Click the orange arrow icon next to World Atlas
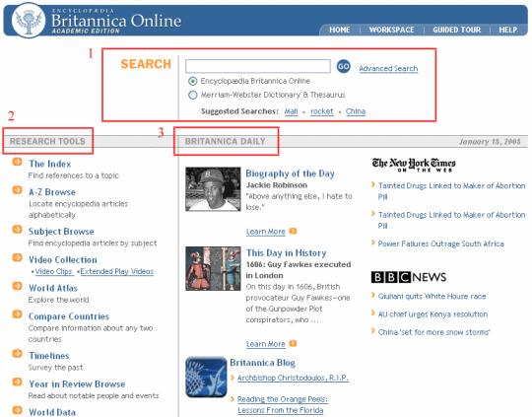 click(18, 286)
